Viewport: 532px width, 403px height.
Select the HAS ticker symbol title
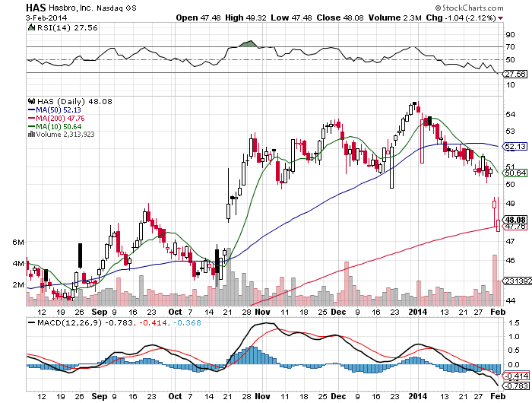pyautogui.click(x=36, y=8)
